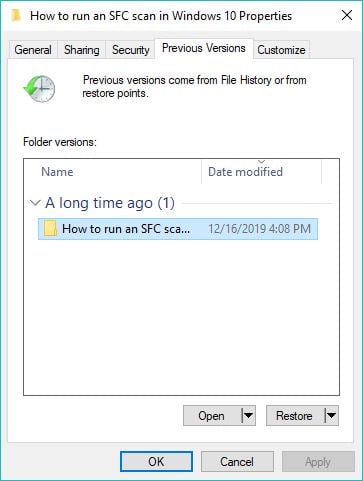
Task: Select the folder icon of listed version
Action: click(x=50, y=229)
